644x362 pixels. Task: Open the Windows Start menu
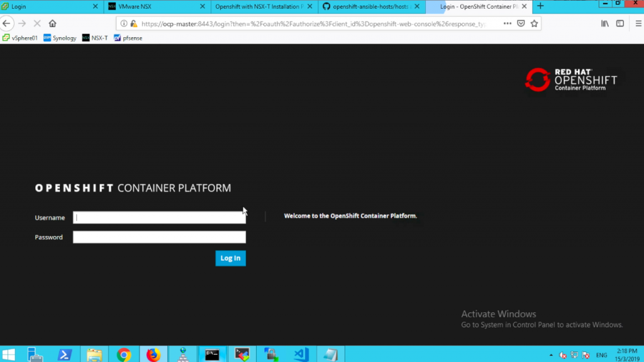9,354
